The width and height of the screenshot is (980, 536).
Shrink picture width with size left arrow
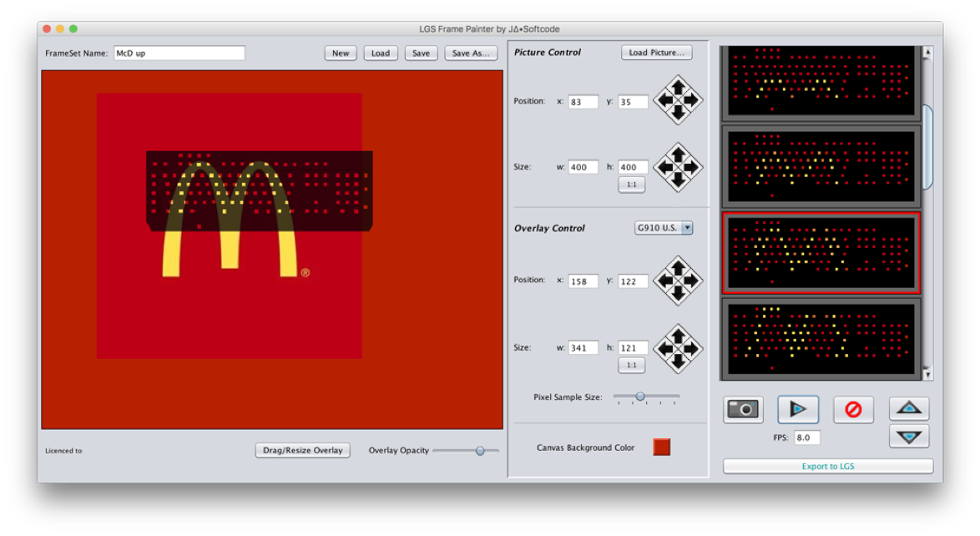[x=665, y=167]
